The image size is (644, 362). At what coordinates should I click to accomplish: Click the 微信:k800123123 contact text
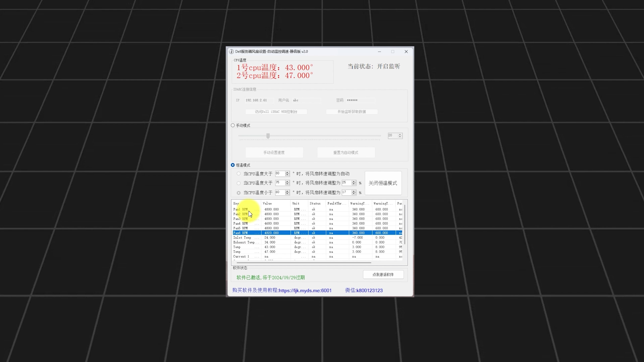point(364,291)
